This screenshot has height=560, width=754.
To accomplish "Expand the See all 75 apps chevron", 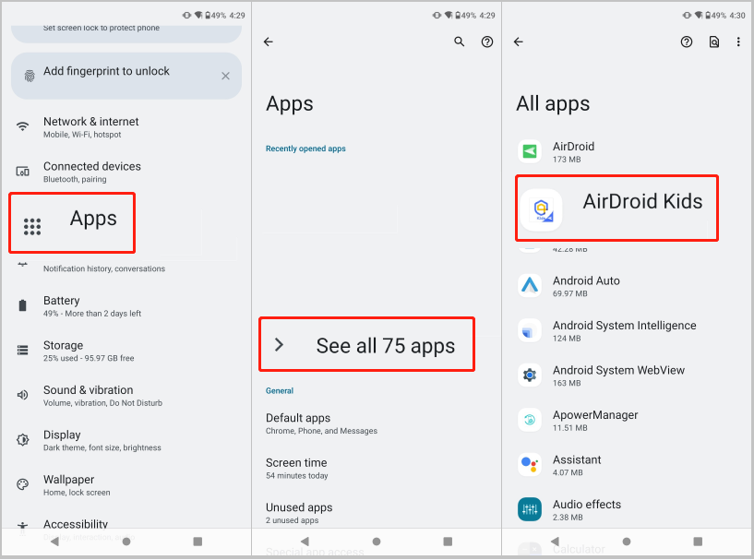I will click(x=280, y=345).
